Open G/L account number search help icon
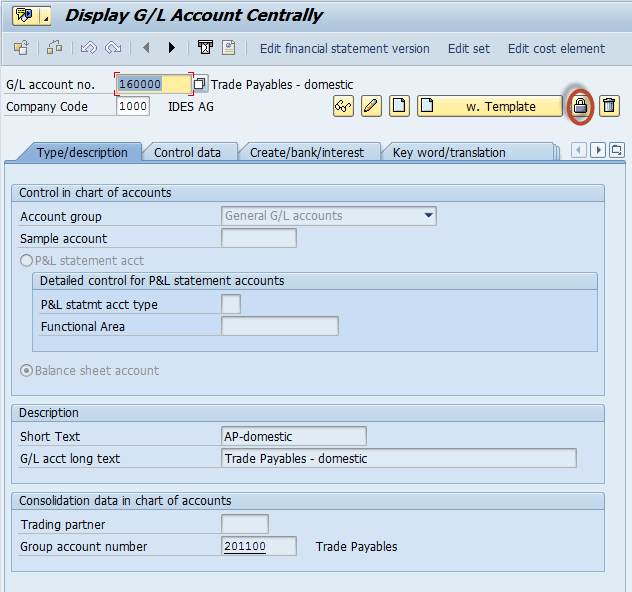This screenshot has width=632, height=592. coord(200,85)
